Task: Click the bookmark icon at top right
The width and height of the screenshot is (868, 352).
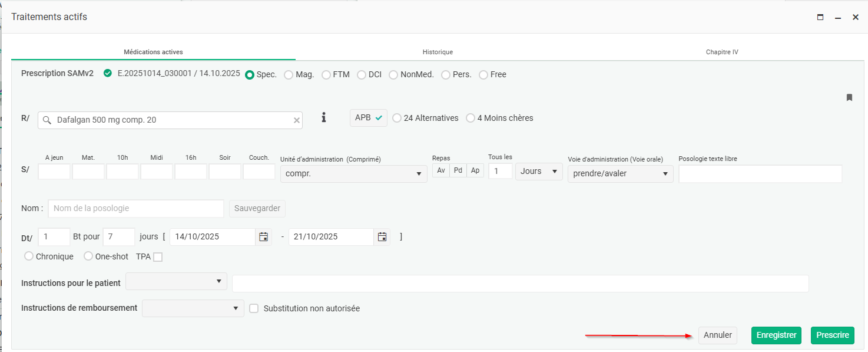Action: [x=849, y=97]
